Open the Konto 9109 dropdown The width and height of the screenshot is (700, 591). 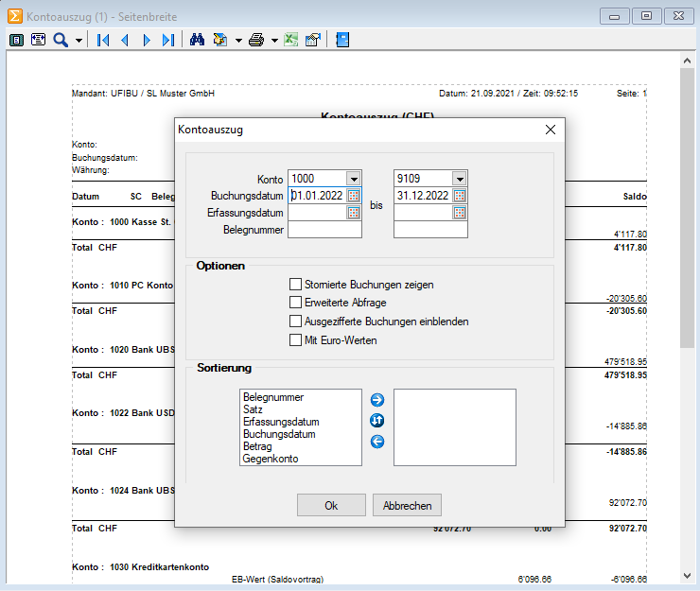tap(460, 179)
